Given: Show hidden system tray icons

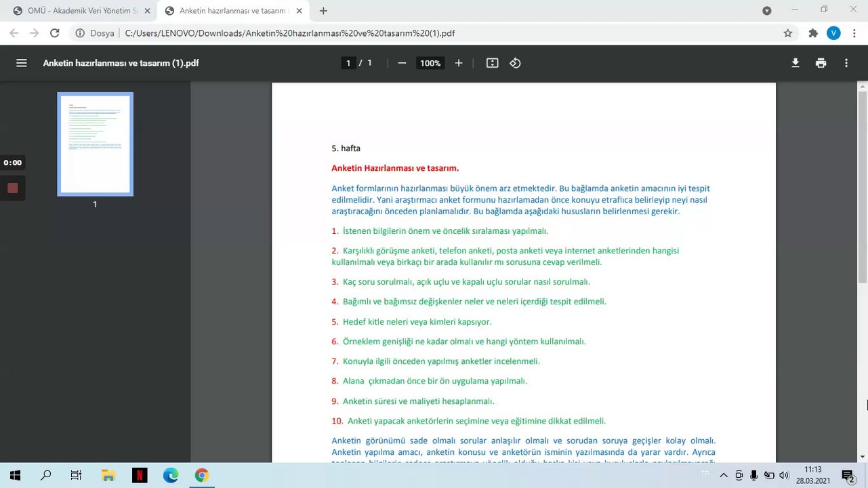Looking at the screenshot, I should tap(723, 475).
